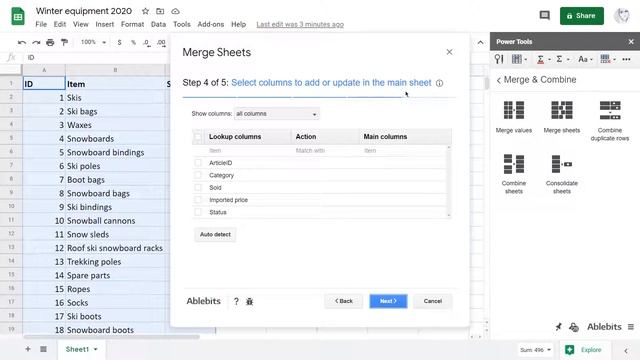Open the Format menu
Image resolution: width=640 pixels, height=360 pixels.
point(132,24)
